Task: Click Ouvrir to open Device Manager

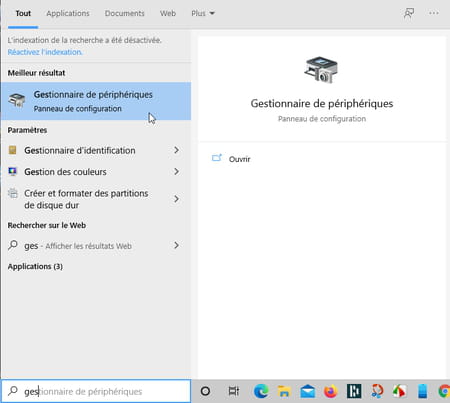Action: click(x=239, y=159)
